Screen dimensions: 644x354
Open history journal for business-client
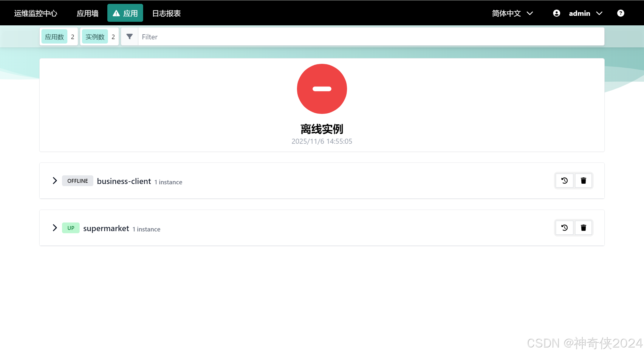click(564, 181)
